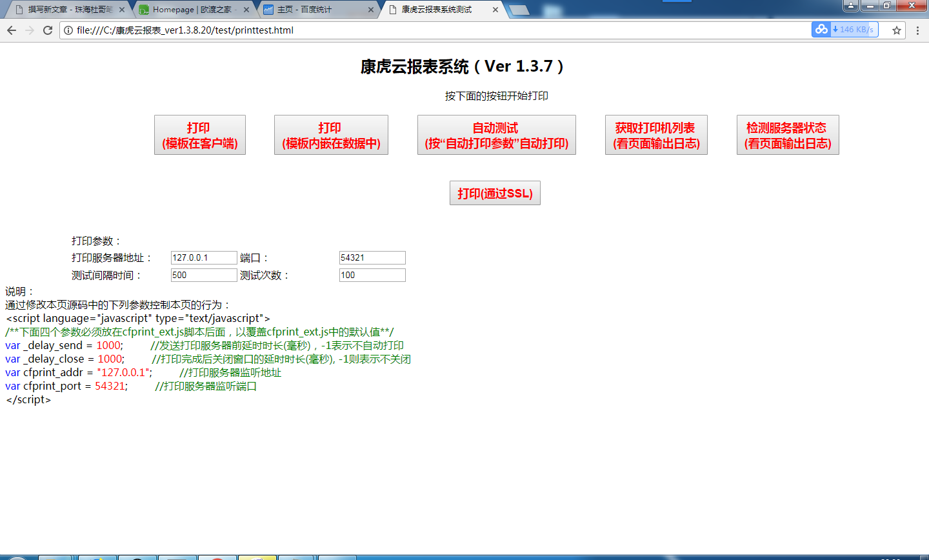Reload the current page
This screenshot has height=560, width=929.
tap(48, 30)
